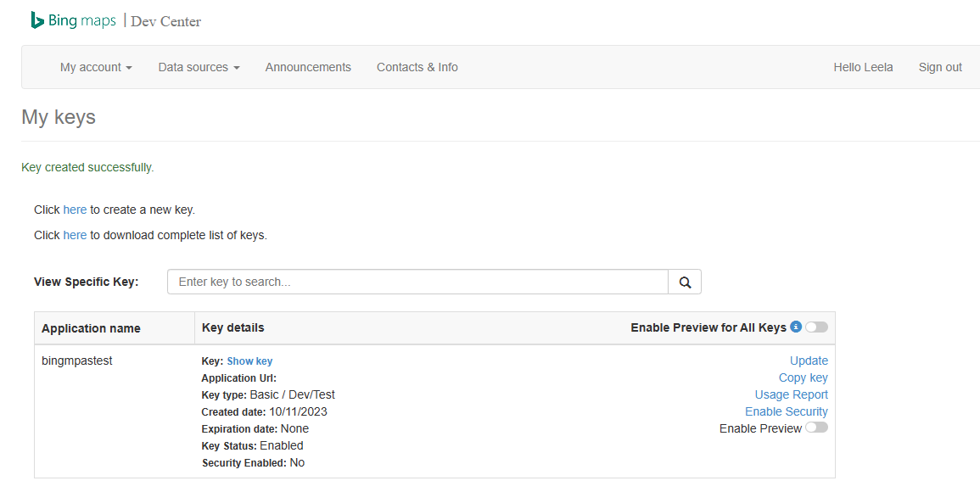Click the info icon beside Enable Preview for All Keys
Viewport: 980px width, 492px height.
point(796,327)
